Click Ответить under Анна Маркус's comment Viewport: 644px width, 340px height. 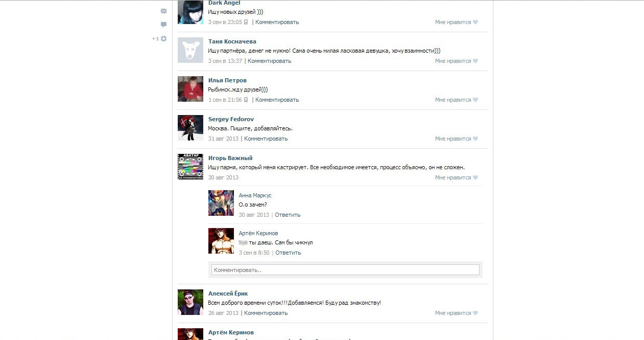pos(288,215)
